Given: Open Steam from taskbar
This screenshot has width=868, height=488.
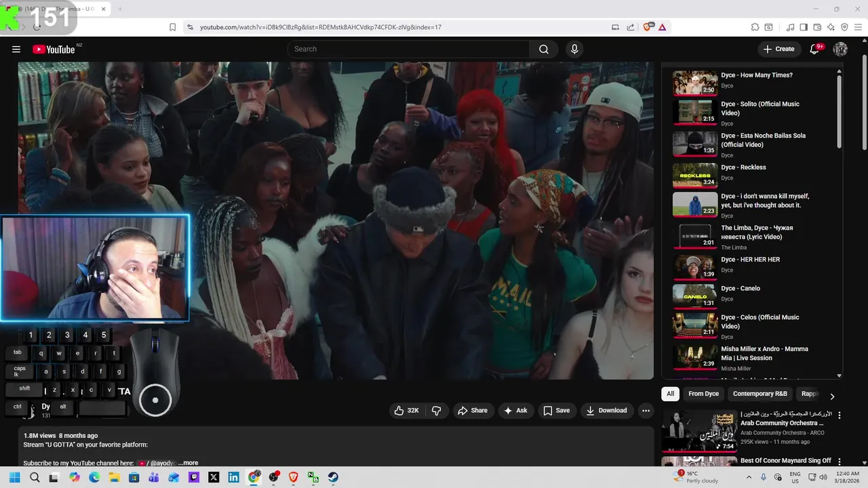Looking at the screenshot, I should pos(333,477).
